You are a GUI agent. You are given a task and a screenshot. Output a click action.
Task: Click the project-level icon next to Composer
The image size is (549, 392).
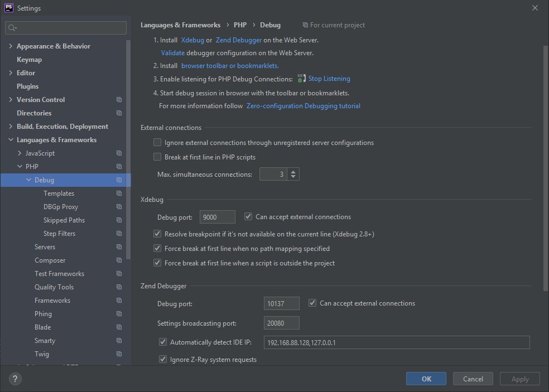tap(119, 260)
